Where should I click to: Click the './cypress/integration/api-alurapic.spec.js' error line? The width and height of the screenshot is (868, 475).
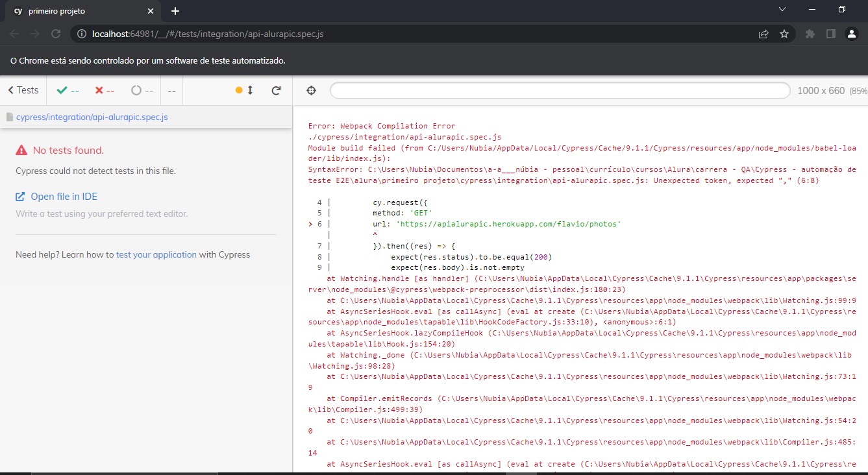tap(404, 137)
